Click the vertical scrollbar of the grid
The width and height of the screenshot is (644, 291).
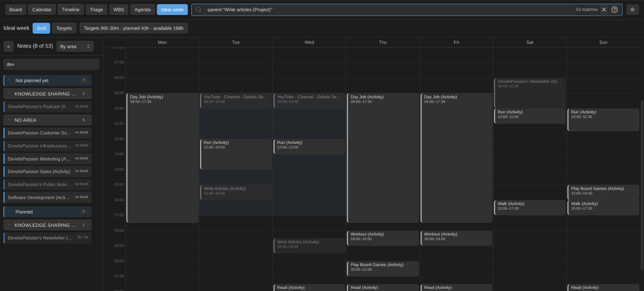[642, 186]
